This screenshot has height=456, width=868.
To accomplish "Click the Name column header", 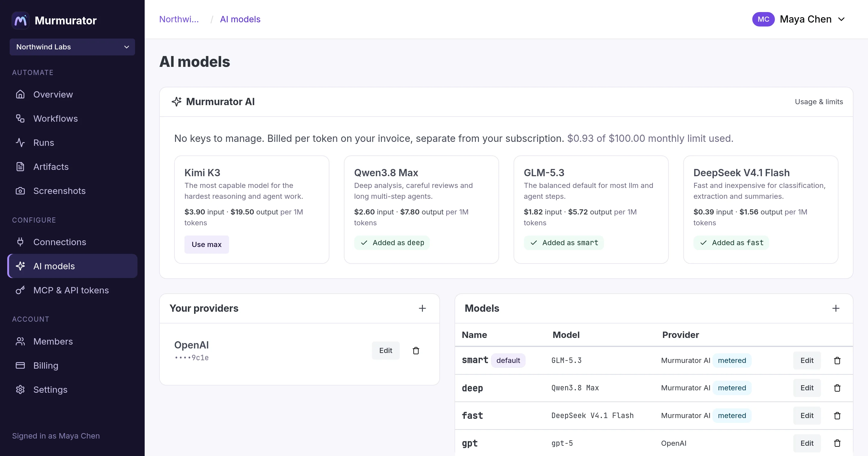I will (474, 335).
